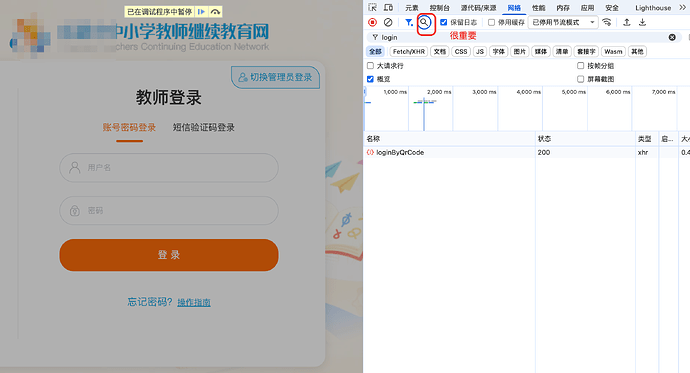Viewport: 690px width, 373px height.
Task: Click 切换管理员登录 button
Action: coord(275,77)
